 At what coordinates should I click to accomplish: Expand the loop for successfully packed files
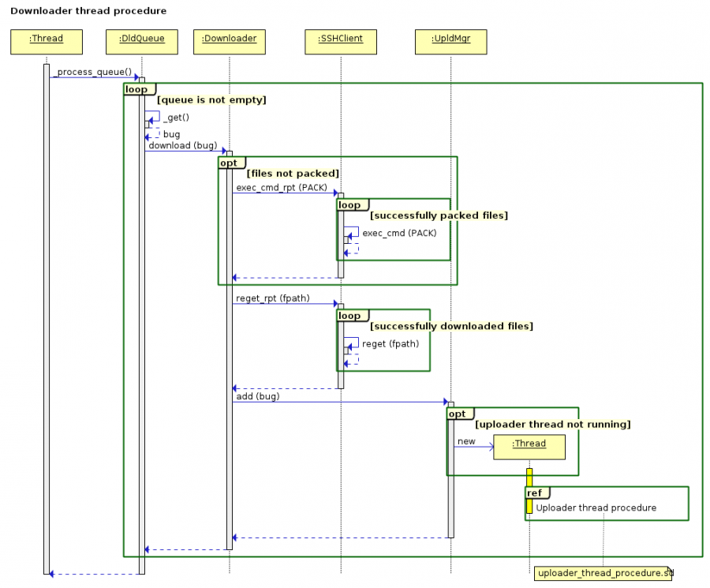[x=351, y=204]
